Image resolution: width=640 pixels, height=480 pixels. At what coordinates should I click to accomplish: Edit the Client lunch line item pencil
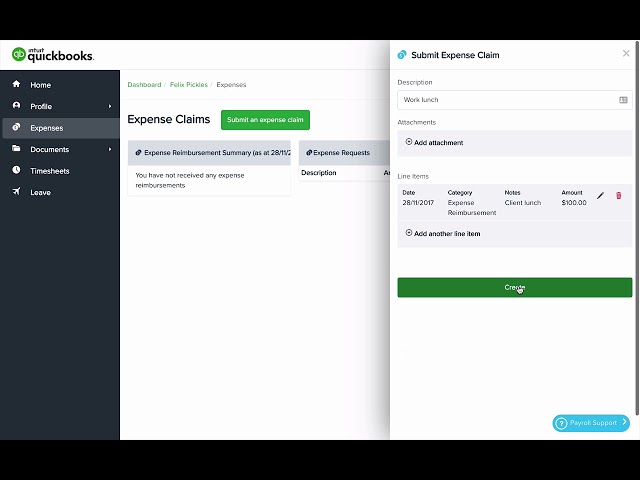(x=600, y=196)
